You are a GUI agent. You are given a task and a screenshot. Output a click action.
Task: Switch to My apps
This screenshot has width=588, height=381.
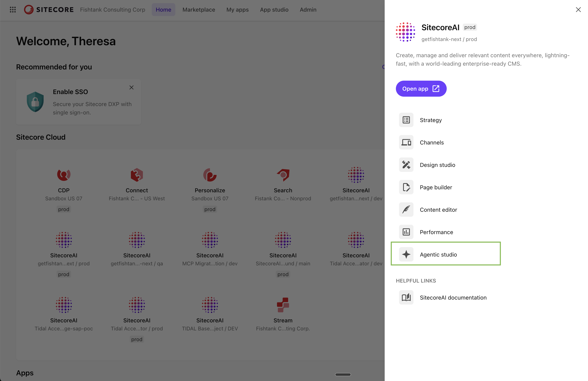coord(237,10)
